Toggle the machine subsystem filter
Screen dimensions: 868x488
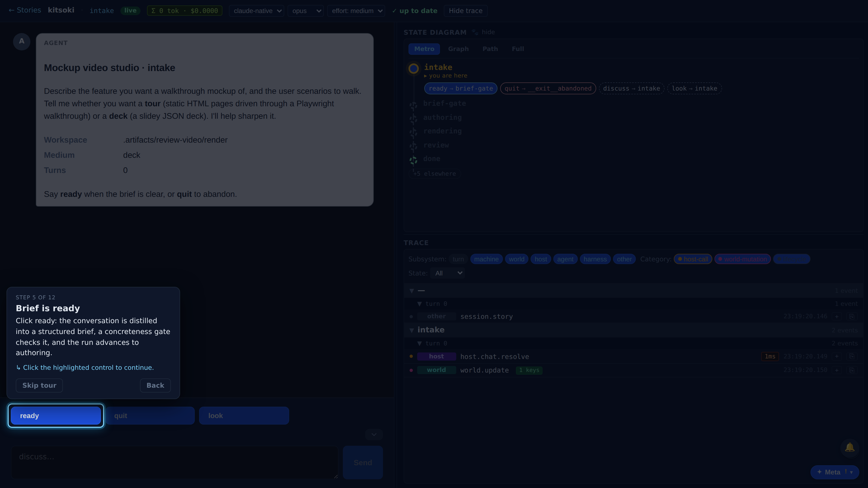(486, 259)
